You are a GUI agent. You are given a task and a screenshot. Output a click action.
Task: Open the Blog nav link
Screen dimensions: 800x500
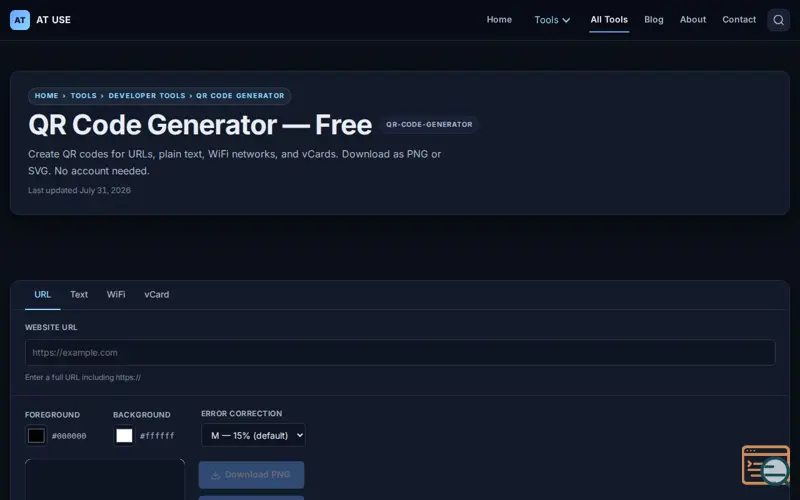pyautogui.click(x=654, y=19)
